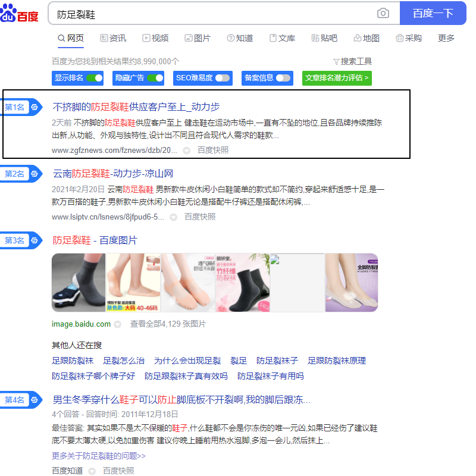Switch to the 视频 tab
Screen dimensions: 476x476
tap(155, 38)
